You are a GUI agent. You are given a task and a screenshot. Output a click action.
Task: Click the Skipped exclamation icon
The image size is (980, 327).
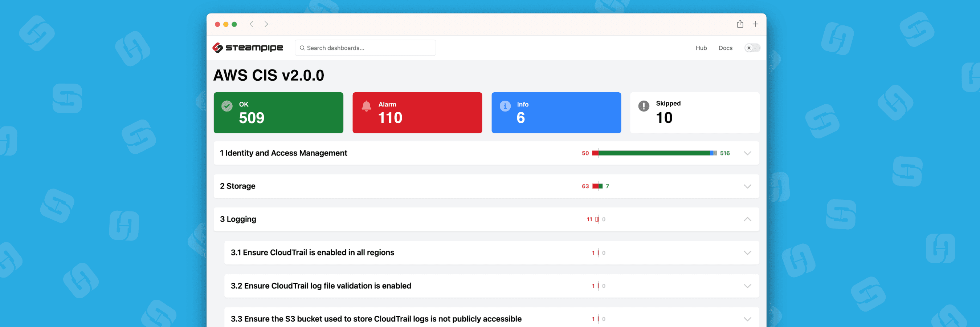(644, 106)
